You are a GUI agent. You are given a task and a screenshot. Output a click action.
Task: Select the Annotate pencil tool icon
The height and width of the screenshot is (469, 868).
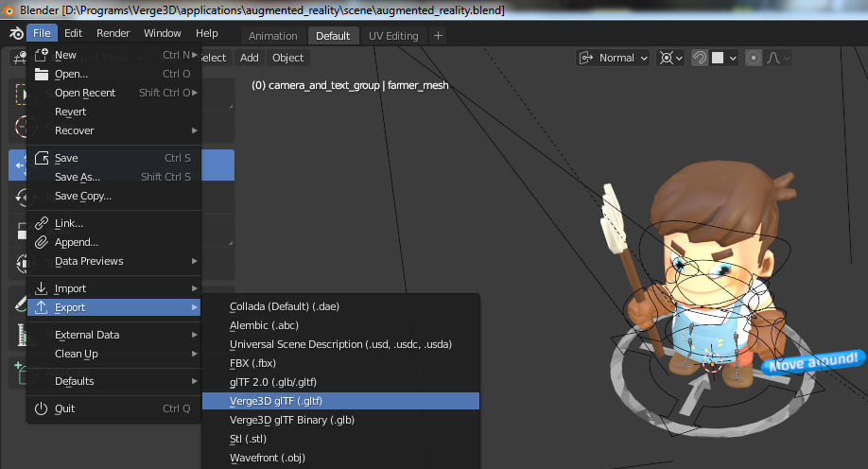pos(21,303)
